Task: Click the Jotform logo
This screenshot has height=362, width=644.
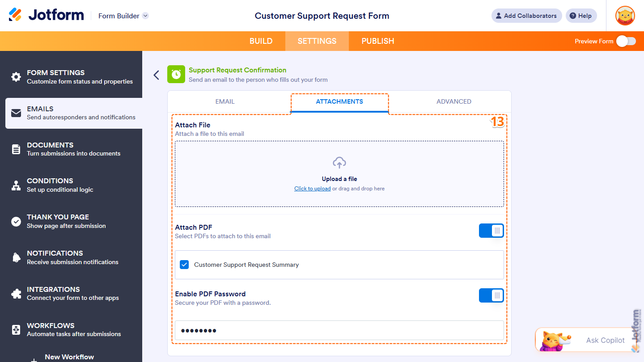Action: [46, 15]
